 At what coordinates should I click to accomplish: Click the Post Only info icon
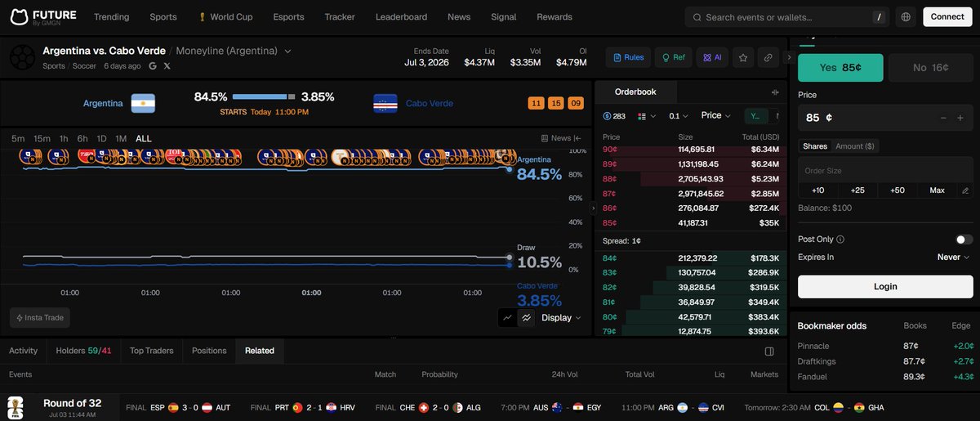point(840,240)
